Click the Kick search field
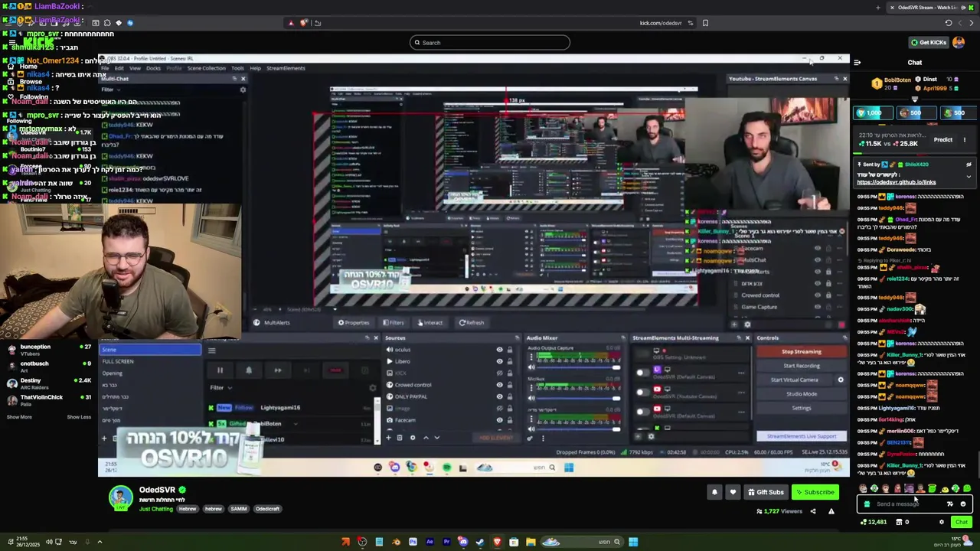 tap(490, 42)
